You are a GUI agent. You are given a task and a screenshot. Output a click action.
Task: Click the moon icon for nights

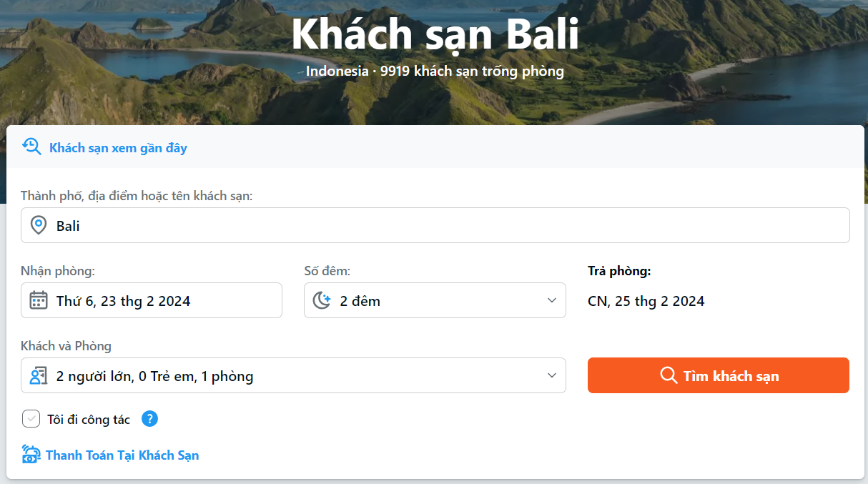[x=322, y=300]
